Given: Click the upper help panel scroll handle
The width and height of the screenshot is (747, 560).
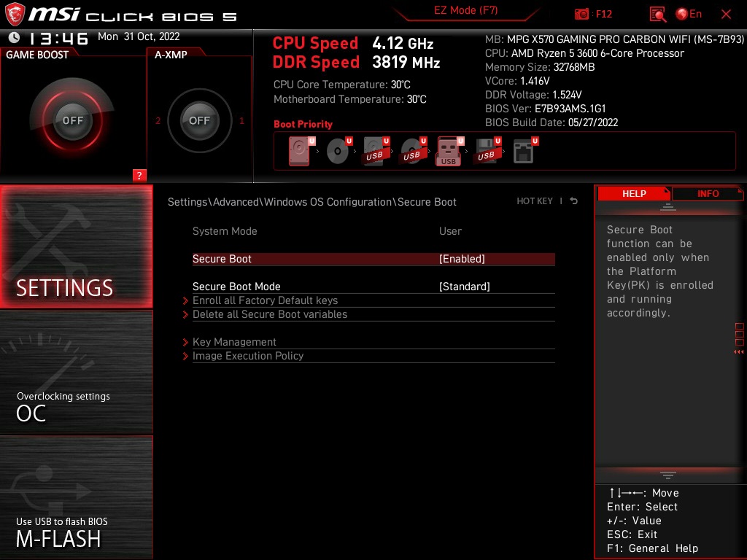Looking at the screenshot, I should (667, 206).
